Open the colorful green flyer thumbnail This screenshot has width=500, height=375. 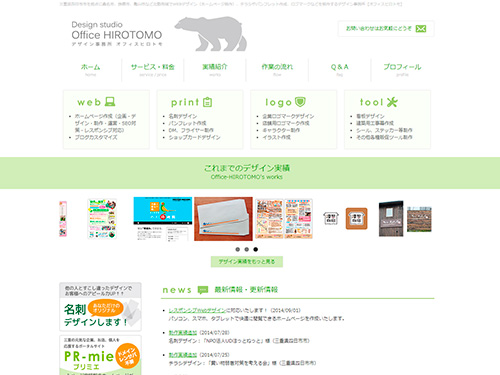tap(102, 219)
